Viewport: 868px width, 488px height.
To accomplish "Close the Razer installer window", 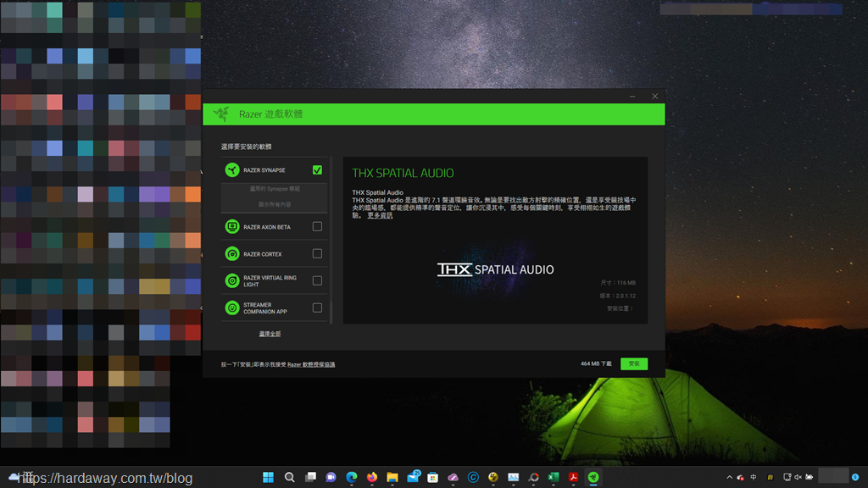I will (655, 97).
